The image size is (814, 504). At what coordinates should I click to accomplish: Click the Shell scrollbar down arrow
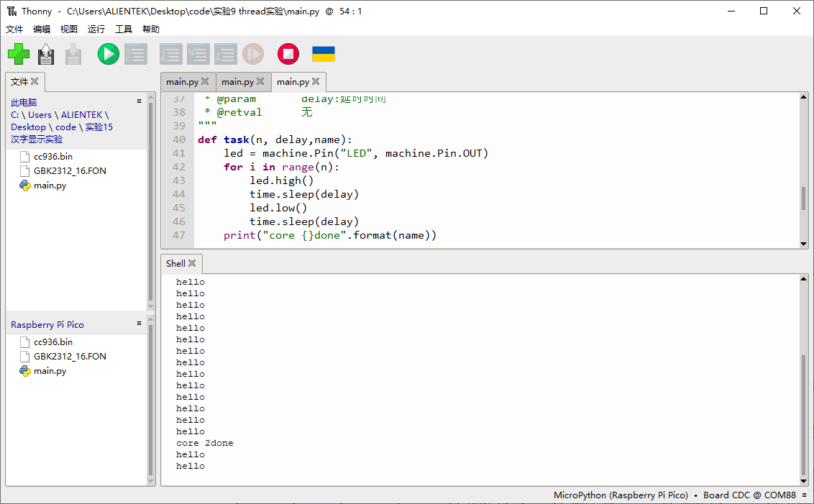pos(804,482)
